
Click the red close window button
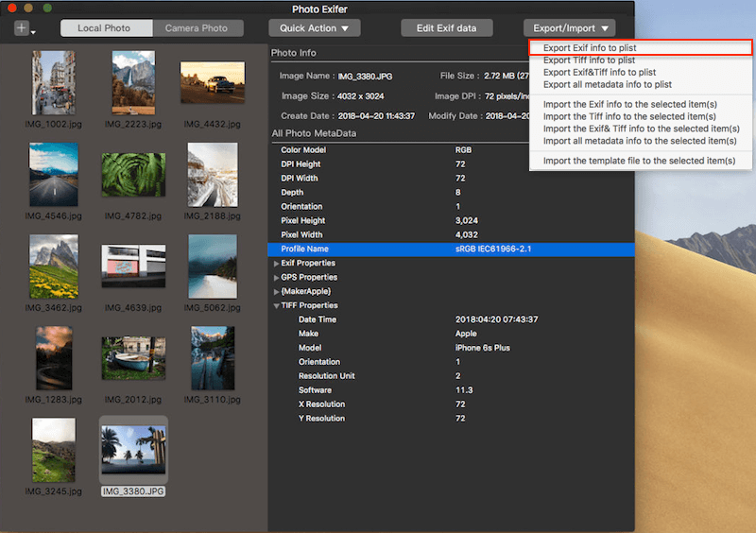[x=12, y=8]
